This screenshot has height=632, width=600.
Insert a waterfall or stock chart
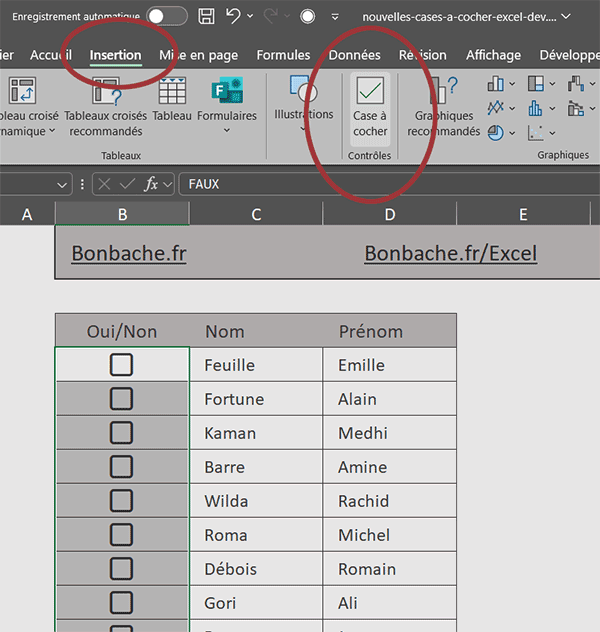click(576, 84)
